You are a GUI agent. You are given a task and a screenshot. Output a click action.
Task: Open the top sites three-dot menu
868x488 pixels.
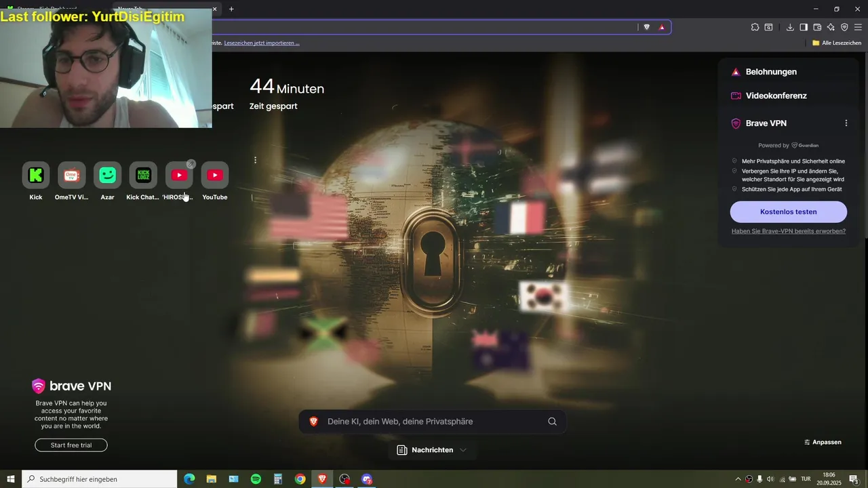(x=255, y=160)
